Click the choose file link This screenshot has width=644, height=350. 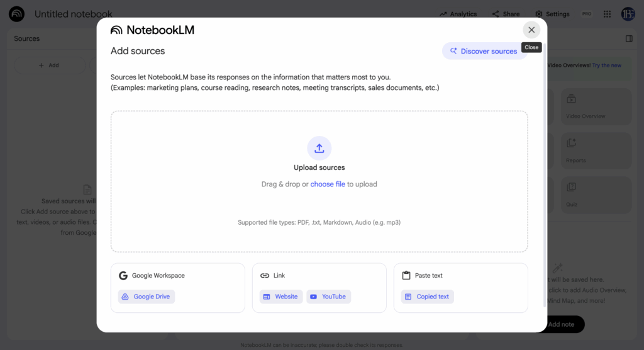[x=327, y=184]
